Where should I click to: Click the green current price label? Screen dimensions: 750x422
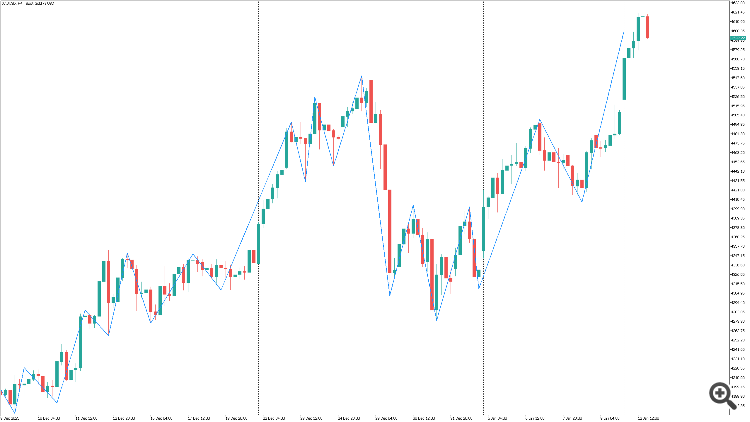pyautogui.click(x=738, y=38)
